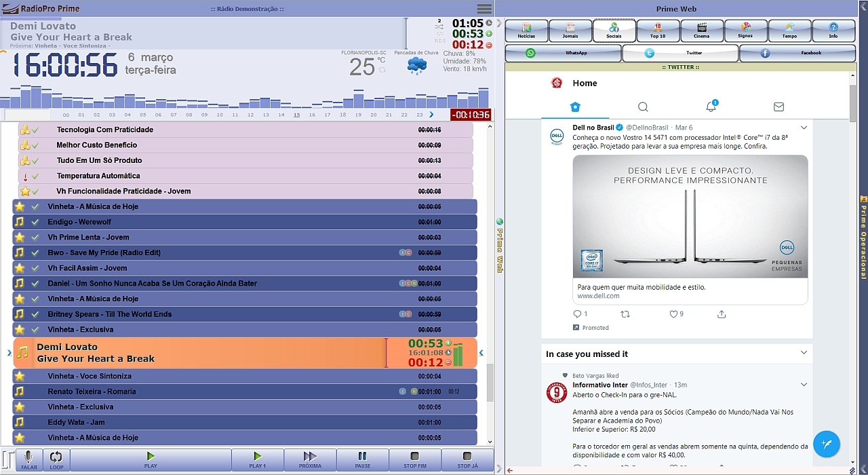
Task: Open the RadioPro hamburger menu
Action: [x=484, y=9]
